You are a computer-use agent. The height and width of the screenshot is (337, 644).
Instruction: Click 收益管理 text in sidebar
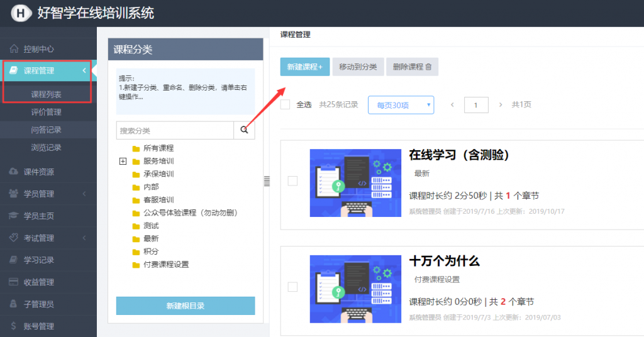click(x=38, y=282)
